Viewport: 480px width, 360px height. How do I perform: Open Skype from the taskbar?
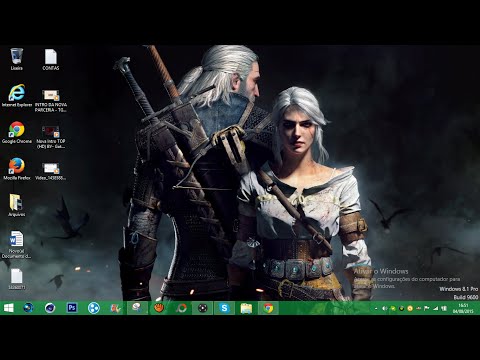click(x=224, y=308)
